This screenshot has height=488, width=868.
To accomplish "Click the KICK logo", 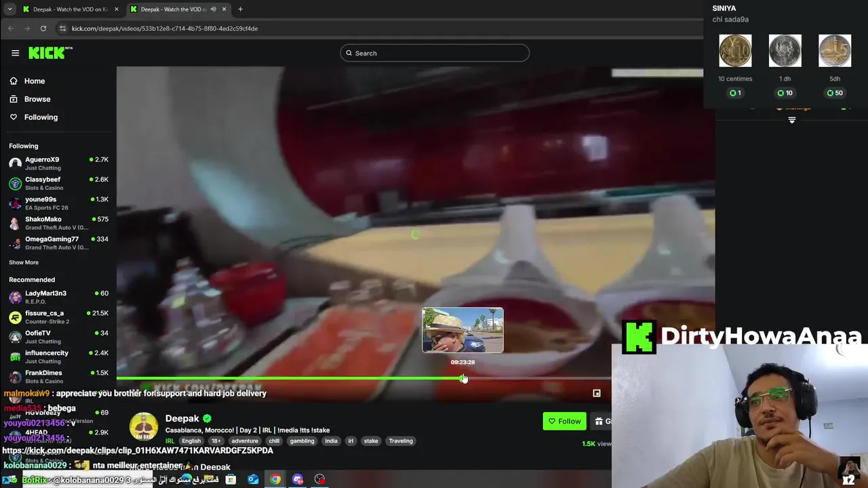I will [50, 53].
